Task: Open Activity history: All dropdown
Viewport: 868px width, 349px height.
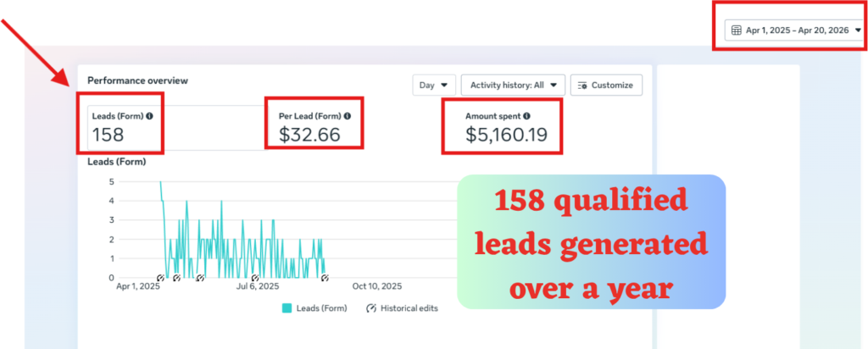Action: [513, 86]
